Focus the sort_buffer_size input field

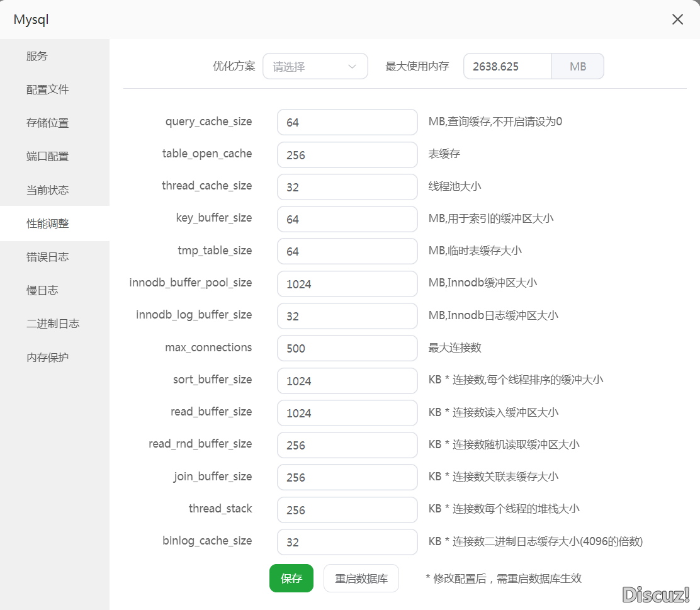pyautogui.click(x=347, y=381)
